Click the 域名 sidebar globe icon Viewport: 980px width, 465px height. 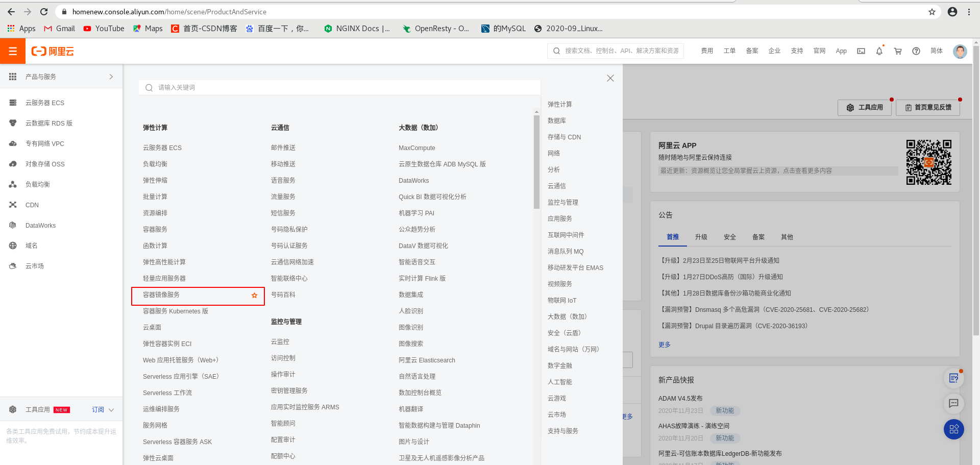coord(13,246)
